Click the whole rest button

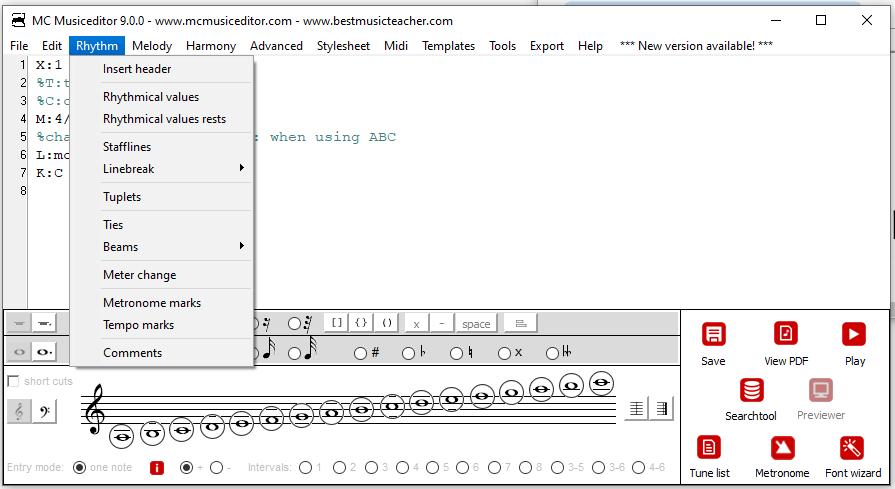coord(19,324)
